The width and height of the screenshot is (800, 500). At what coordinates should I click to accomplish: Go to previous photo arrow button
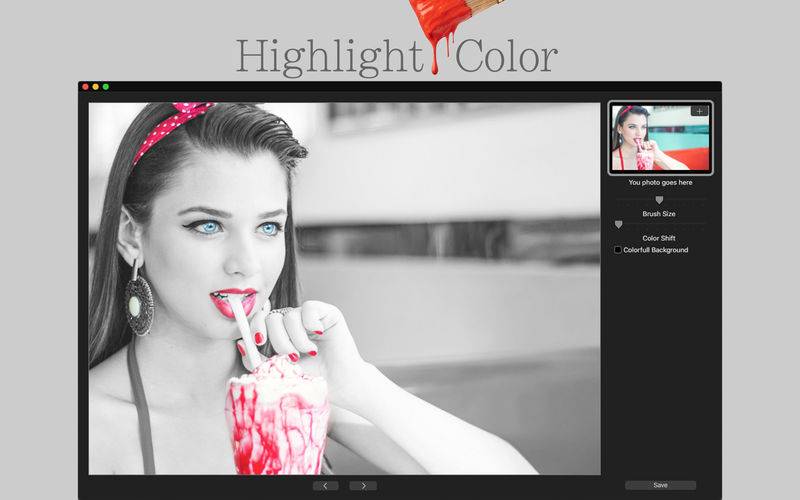click(326, 486)
